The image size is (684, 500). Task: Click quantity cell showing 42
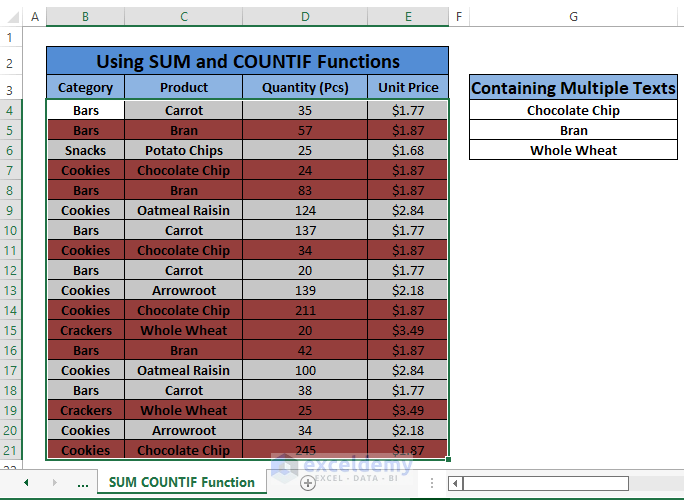pos(305,350)
